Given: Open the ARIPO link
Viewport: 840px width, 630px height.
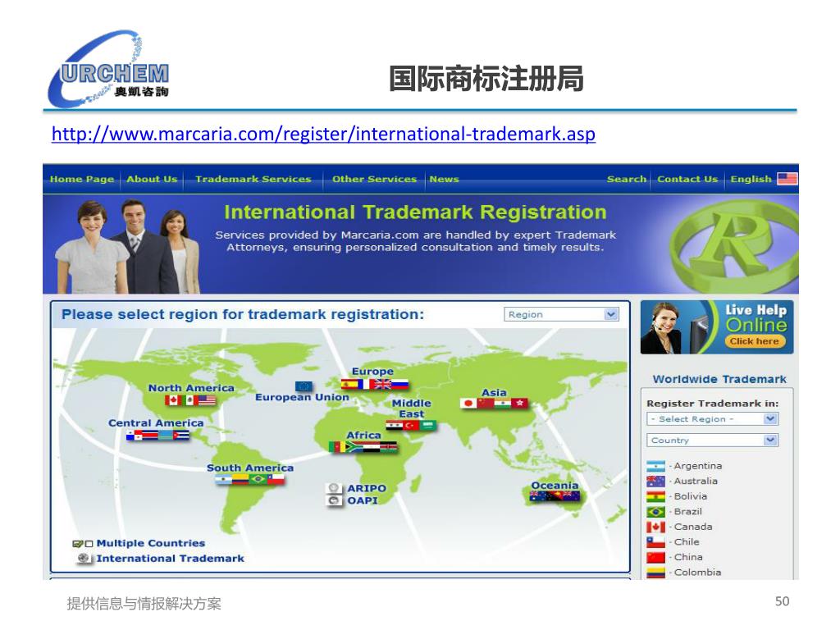Looking at the screenshot, I should (367, 489).
